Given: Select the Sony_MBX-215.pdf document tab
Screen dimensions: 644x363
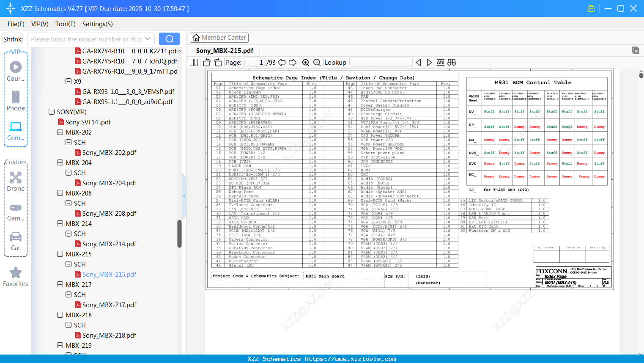Looking at the screenshot, I should [x=225, y=51].
